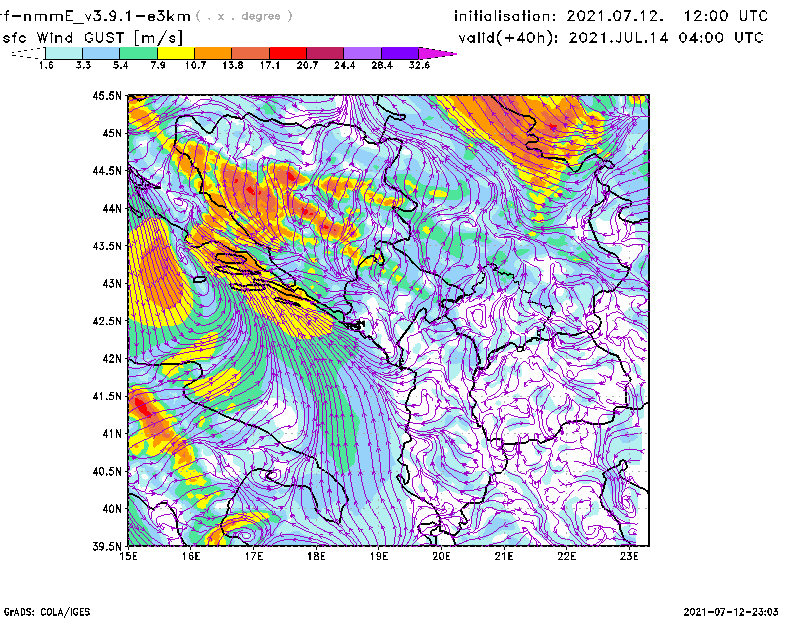Click the "2021-07-12-23:03" timestamp

tap(731, 612)
